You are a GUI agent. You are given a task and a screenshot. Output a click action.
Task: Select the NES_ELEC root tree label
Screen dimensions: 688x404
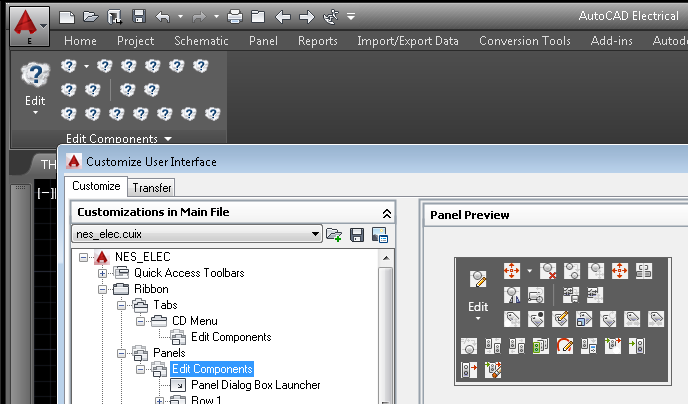(x=143, y=257)
